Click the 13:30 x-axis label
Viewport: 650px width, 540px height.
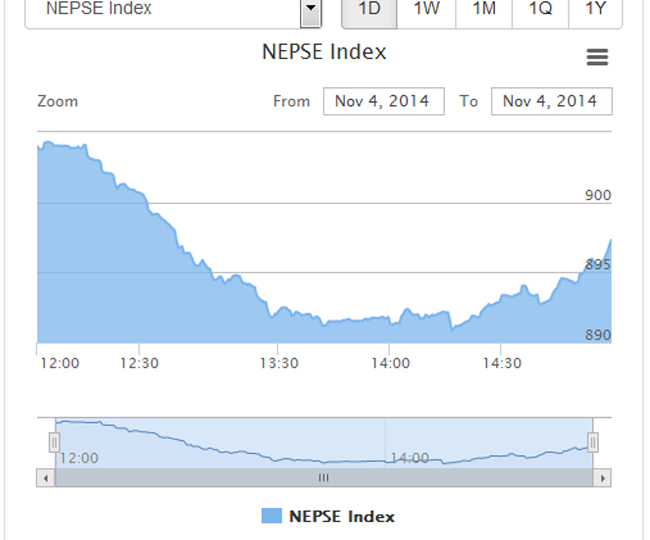(x=279, y=363)
